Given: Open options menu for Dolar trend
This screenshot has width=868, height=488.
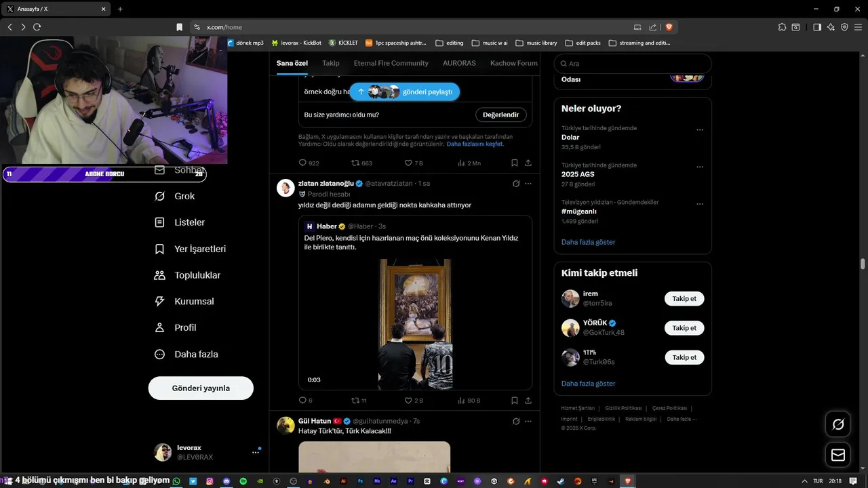Looking at the screenshot, I should 700,129.
